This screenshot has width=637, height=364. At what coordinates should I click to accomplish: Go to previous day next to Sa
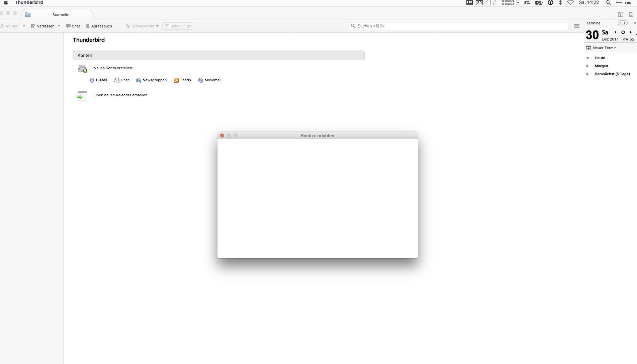[616, 32]
